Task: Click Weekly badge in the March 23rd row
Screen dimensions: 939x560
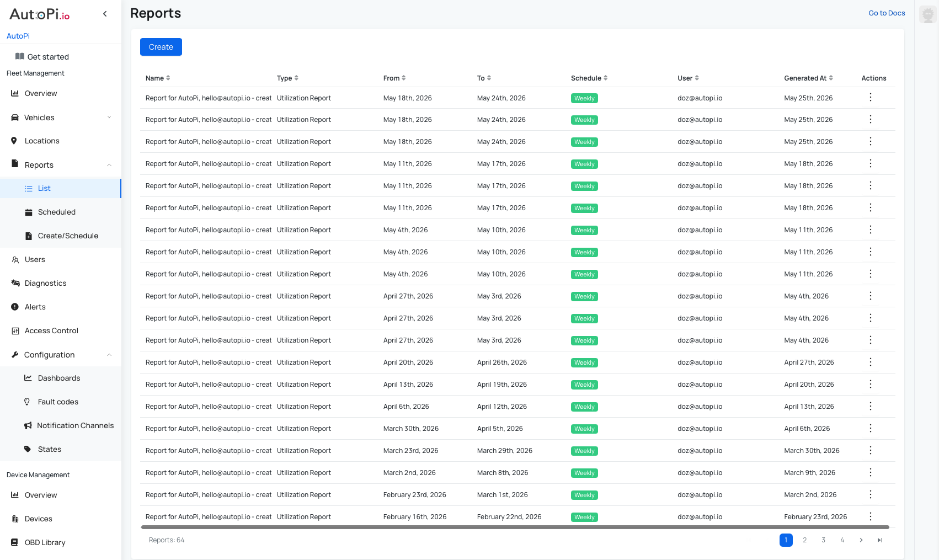Action: [584, 451]
